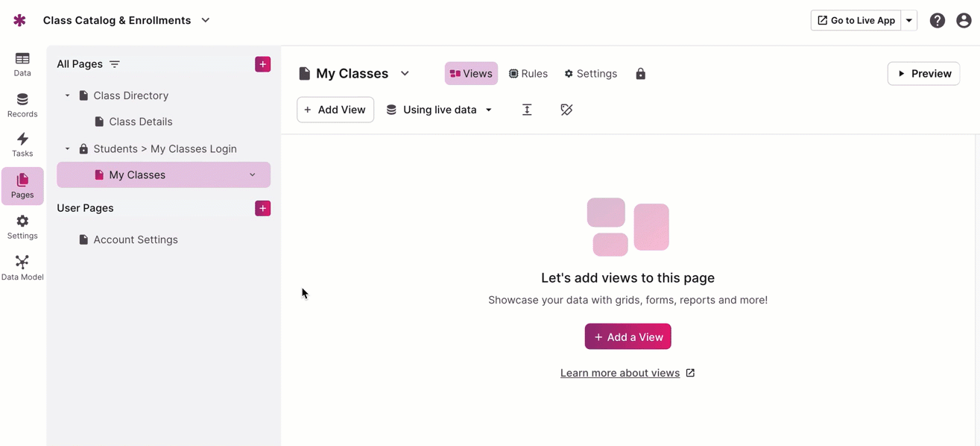The width and height of the screenshot is (980, 446).
Task: Click the Add a View button
Action: tap(627, 337)
